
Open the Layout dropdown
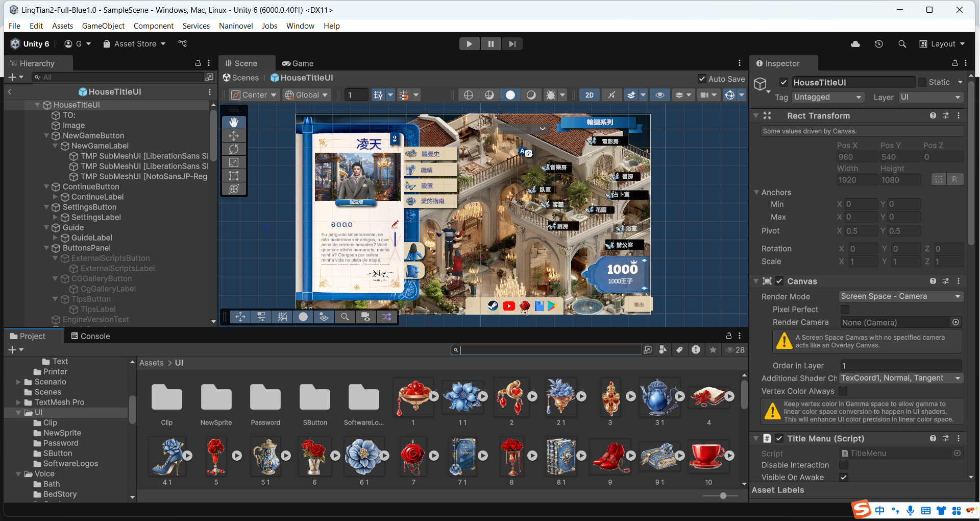click(942, 44)
